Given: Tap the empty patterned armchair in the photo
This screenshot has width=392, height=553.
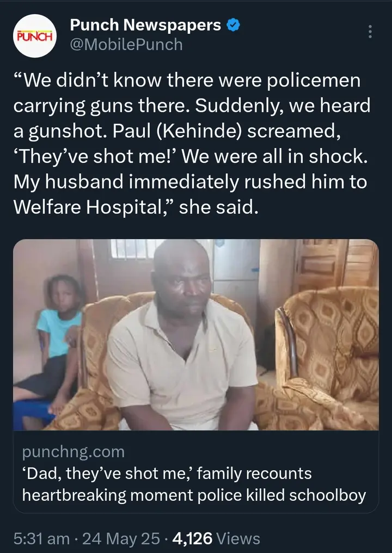Looking at the screenshot, I should click(x=326, y=356).
